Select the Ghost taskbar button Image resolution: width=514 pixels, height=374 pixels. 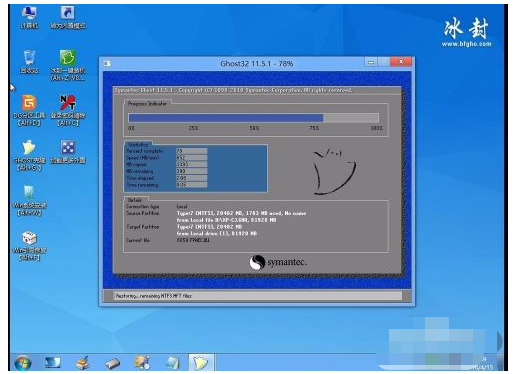tap(201, 363)
